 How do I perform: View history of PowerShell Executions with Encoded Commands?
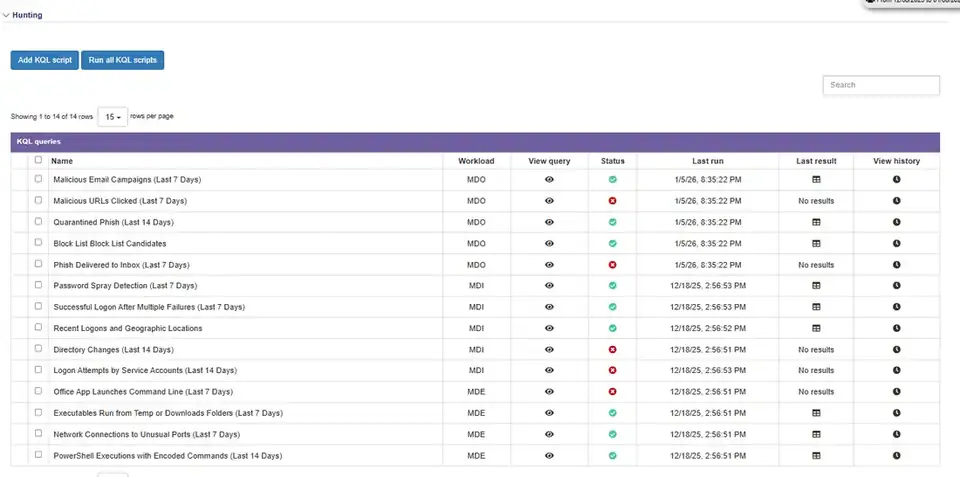click(x=896, y=456)
